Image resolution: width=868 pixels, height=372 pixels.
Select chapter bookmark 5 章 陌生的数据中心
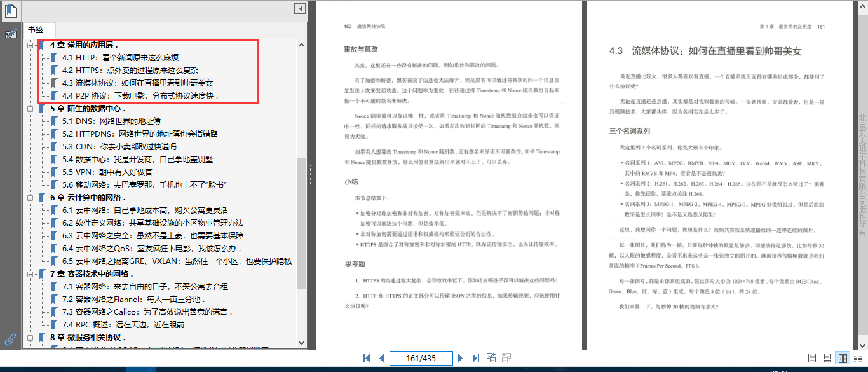tap(88, 109)
